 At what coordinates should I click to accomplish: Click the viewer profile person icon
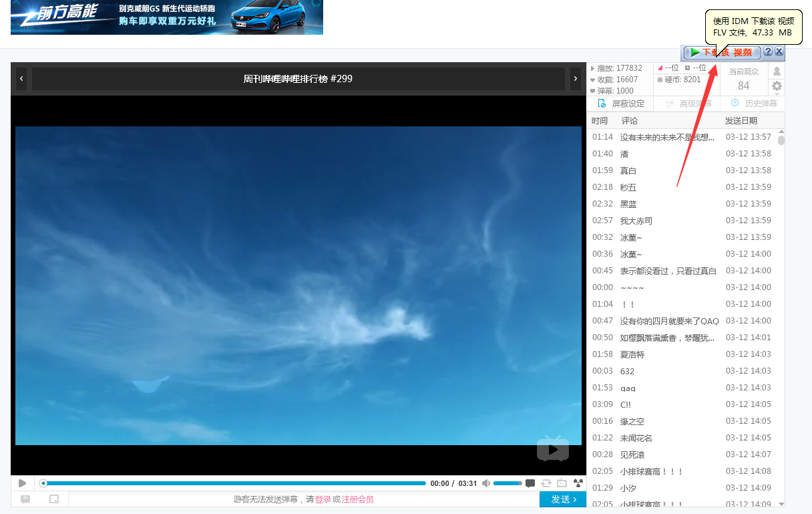[x=777, y=71]
